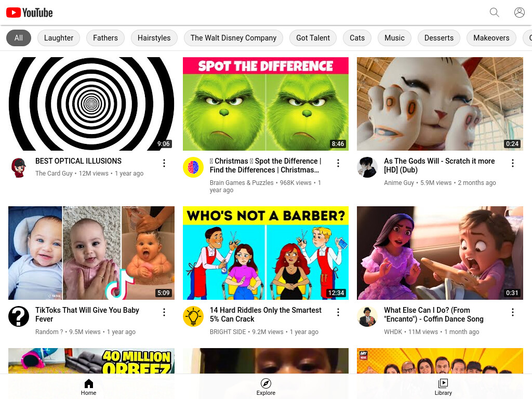Click the YouTube logo
Screen dimensions: 532x399
point(30,12)
